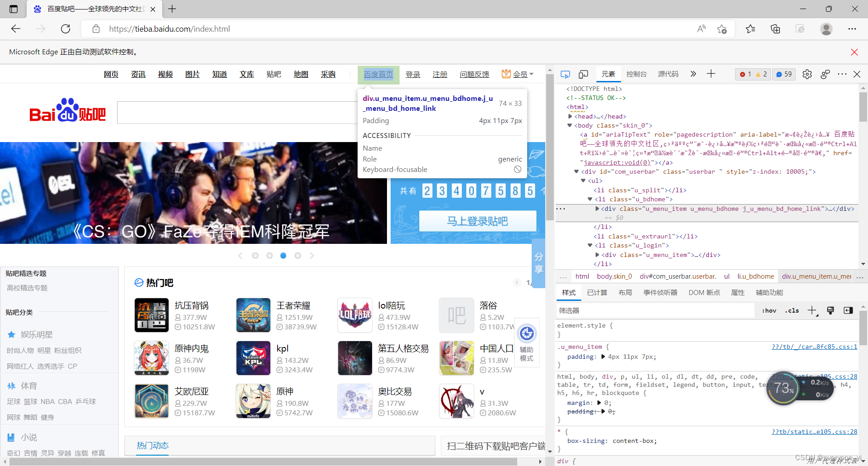Click the 抗压背锅 forum thumbnail

tap(151, 315)
